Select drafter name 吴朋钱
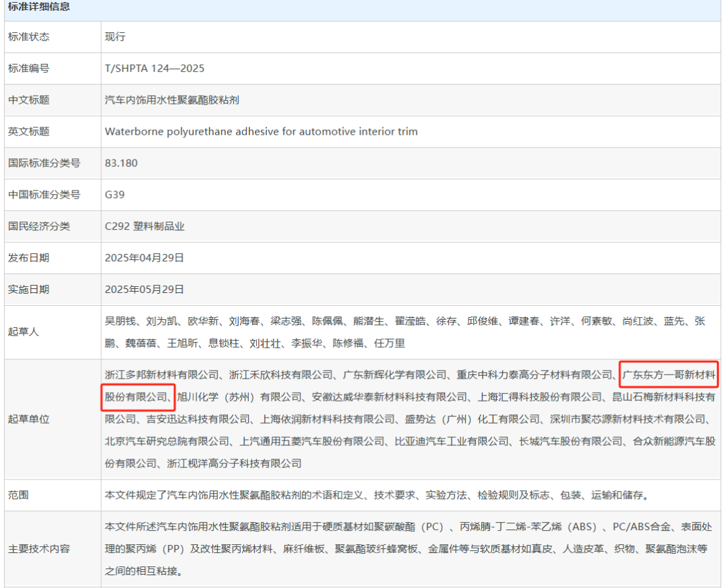The height and width of the screenshot is (588, 728). pos(120,322)
